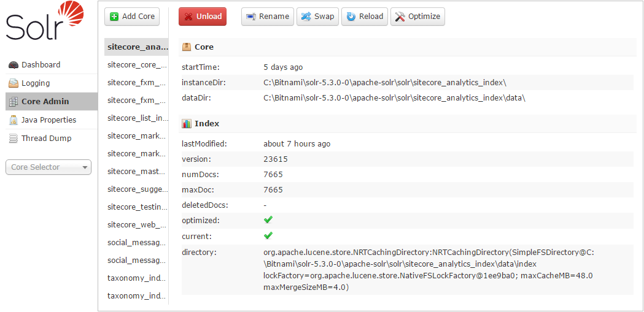Click the 'optimized:' label
This screenshot has width=644, height=312.
click(201, 221)
